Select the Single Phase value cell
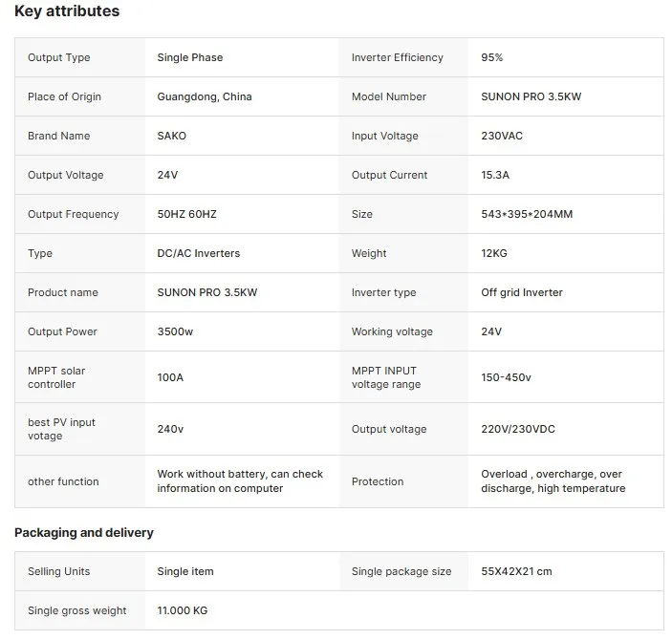 point(190,57)
